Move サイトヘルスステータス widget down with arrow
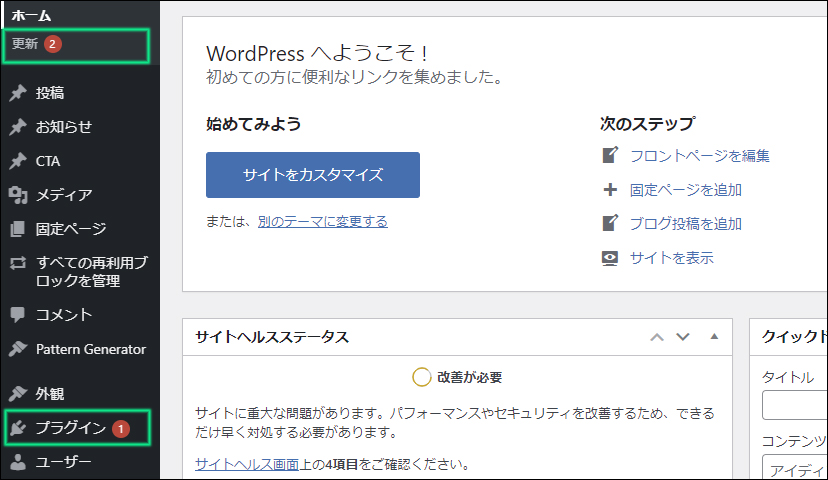828x480 pixels. coord(683,337)
